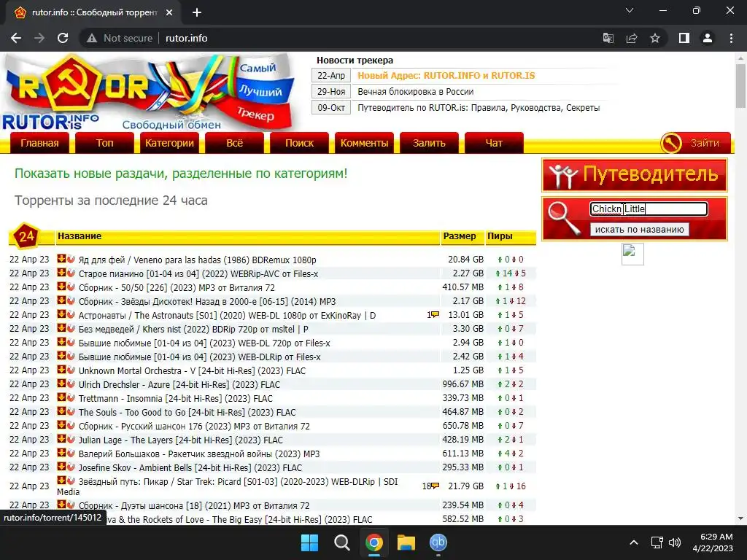Viewport: 747px width, 560px height.
Task: Open the Категории menu tab
Action: [169, 143]
